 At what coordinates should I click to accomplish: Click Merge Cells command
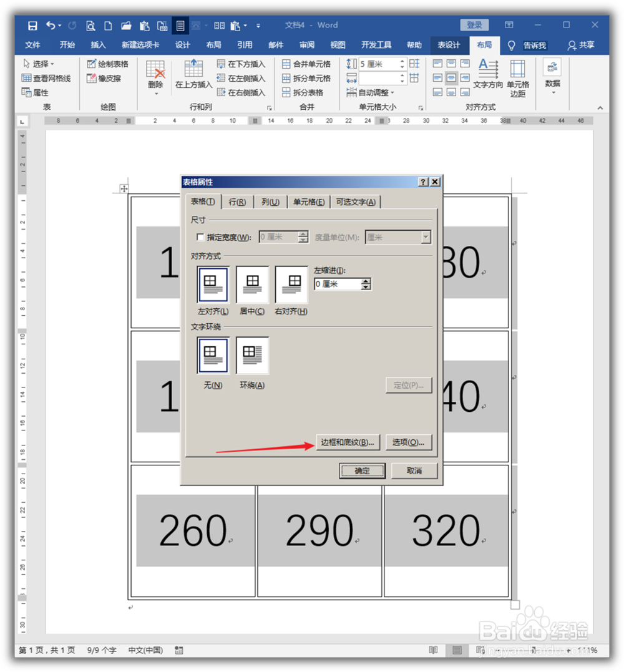tap(306, 64)
